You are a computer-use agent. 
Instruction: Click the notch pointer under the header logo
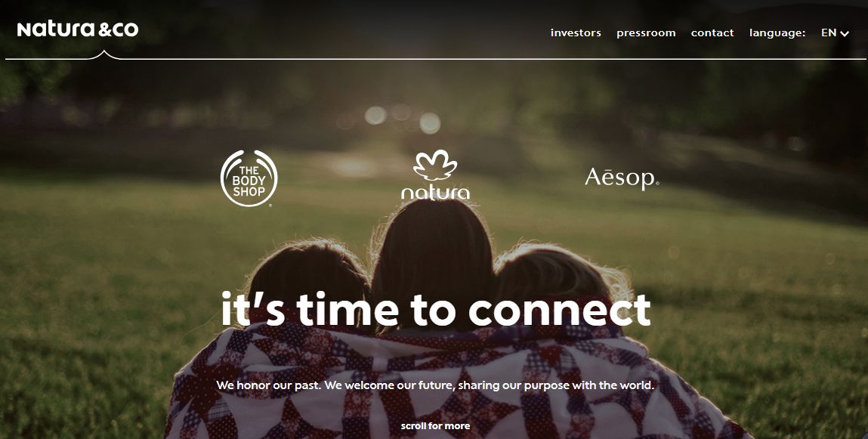(103, 54)
